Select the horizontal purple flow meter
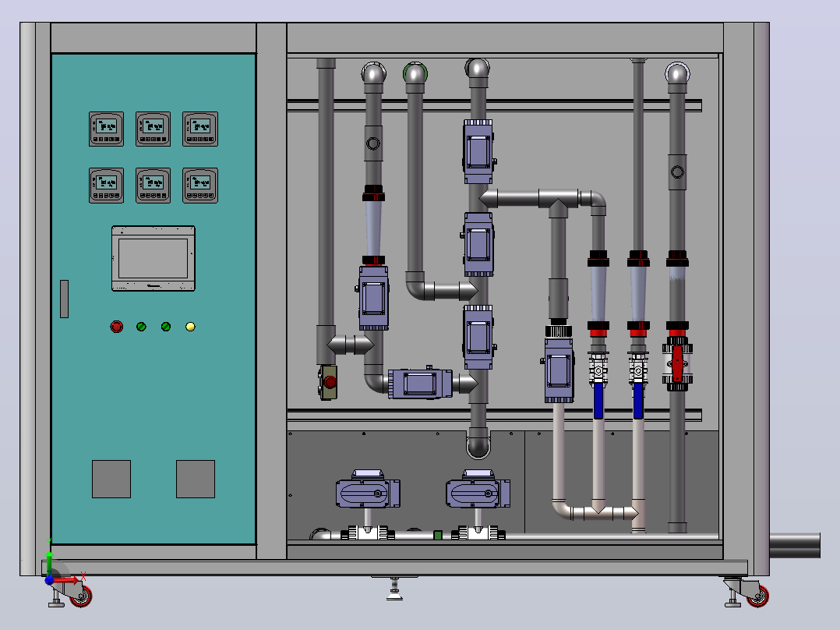 pos(420,384)
